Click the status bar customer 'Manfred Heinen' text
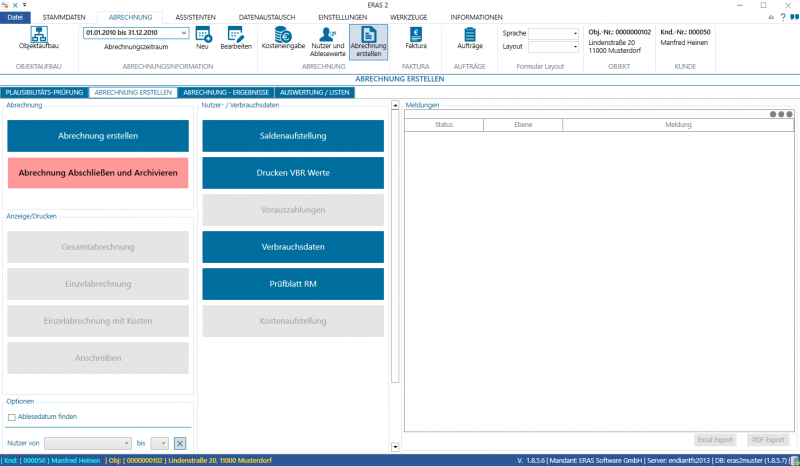800x466 pixels. (x=76, y=460)
